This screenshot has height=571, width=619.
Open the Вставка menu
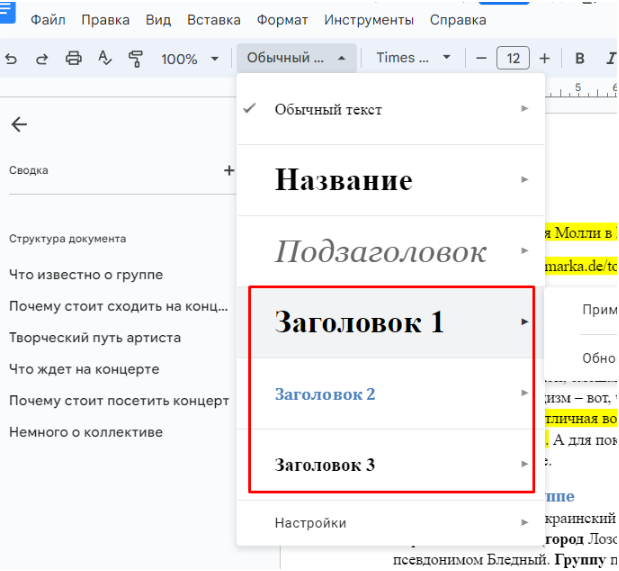pos(214,20)
